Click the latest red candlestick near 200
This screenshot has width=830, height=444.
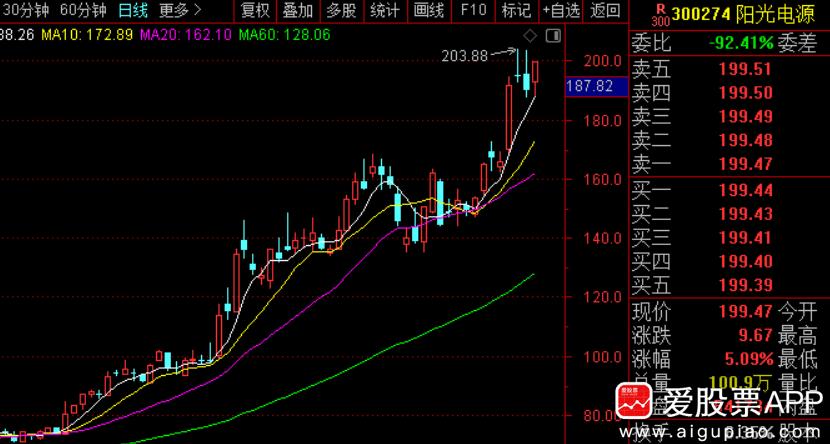click(x=536, y=72)
